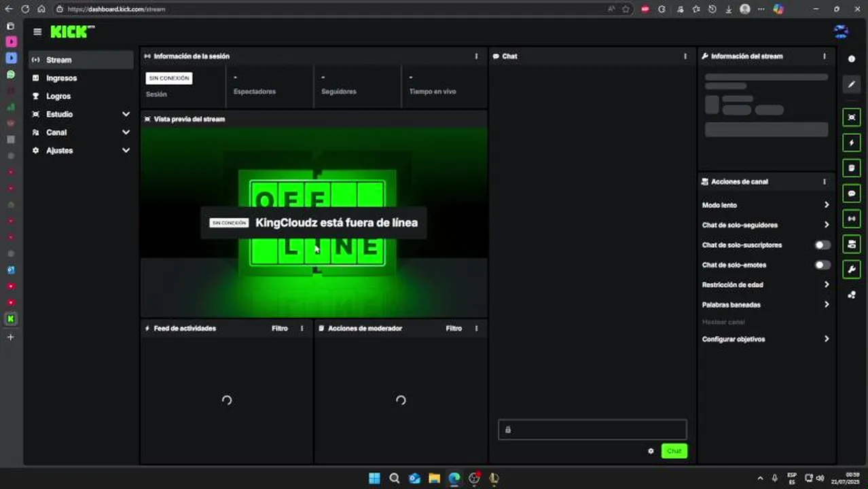Image resolution: width=868 pixels, height=489 pixels.
Task: Toggle the lightning activity feed widget icon
Action: [852, 143]
